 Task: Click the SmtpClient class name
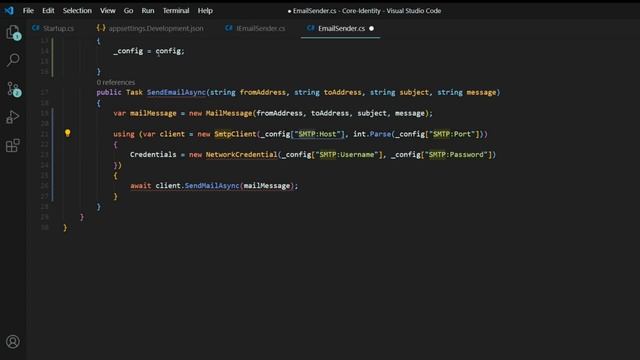236,134
